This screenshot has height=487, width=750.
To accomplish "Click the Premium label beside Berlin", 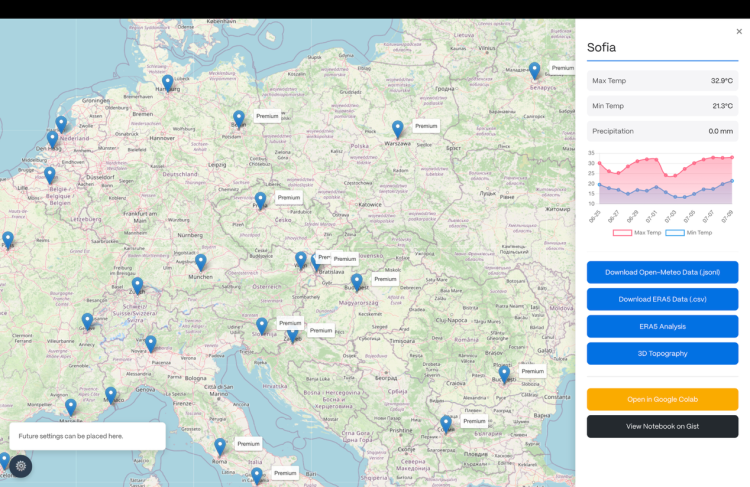I will click(x=267, y=116).
